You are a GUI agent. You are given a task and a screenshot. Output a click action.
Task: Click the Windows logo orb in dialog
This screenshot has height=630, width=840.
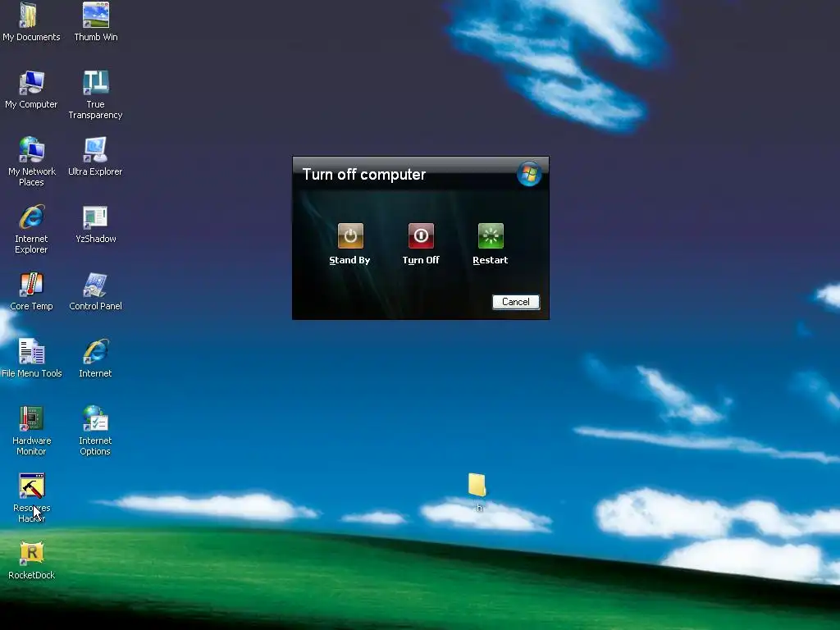pos(529,174)
